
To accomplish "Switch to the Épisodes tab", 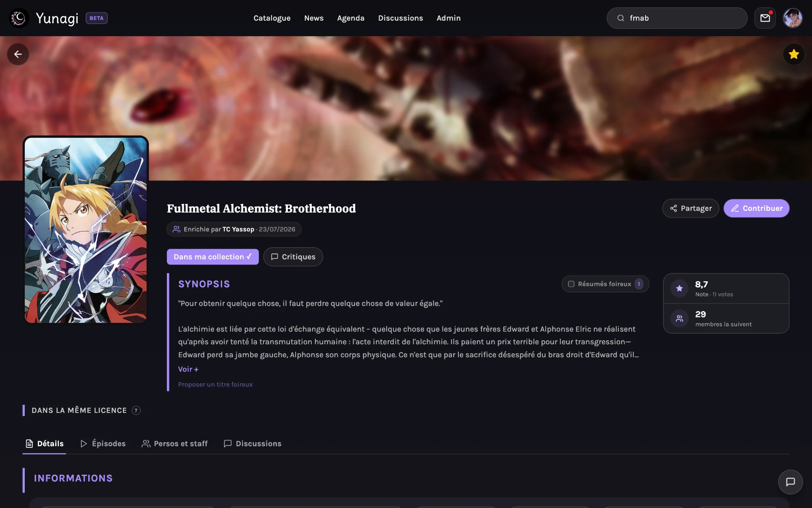I will point(103,443).
